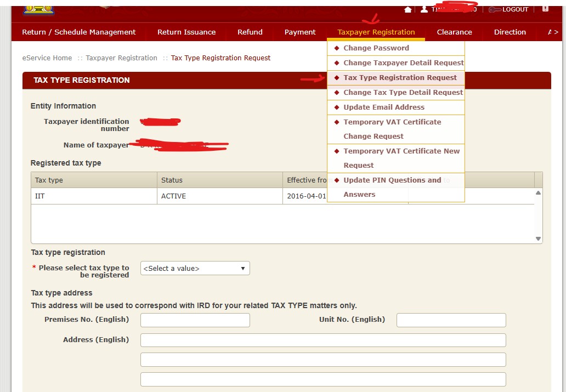566x392 pixels.
Task: Open Return / Schedule Management menu
Action: coord(78,32)
